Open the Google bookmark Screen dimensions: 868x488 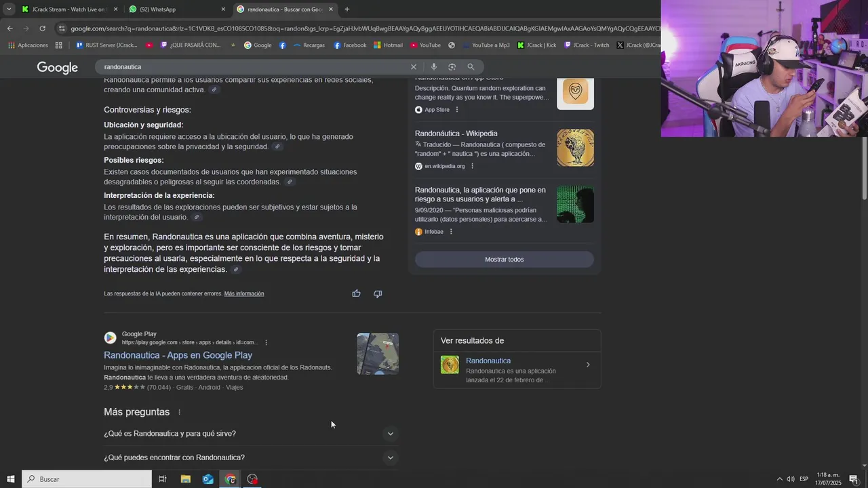point(258,45)
